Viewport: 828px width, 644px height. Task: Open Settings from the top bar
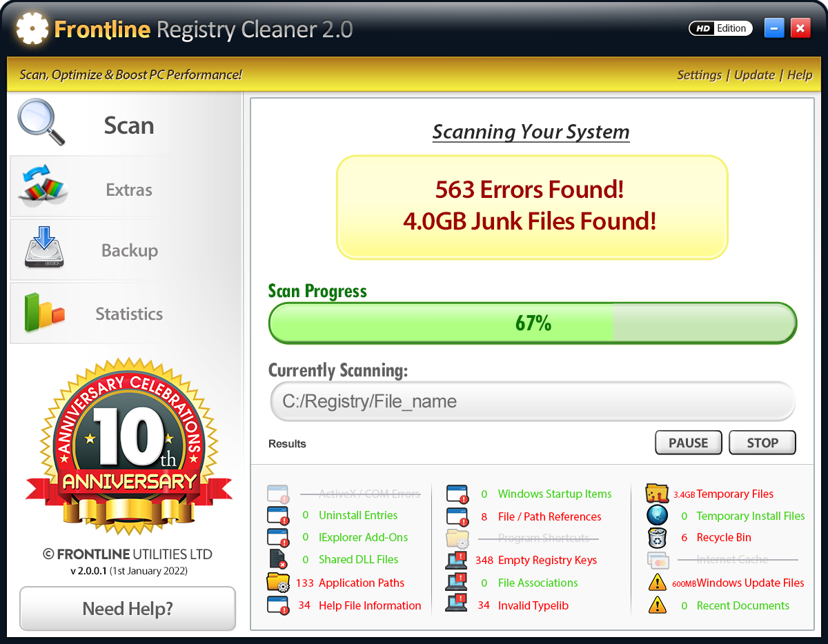click(699, 75)
